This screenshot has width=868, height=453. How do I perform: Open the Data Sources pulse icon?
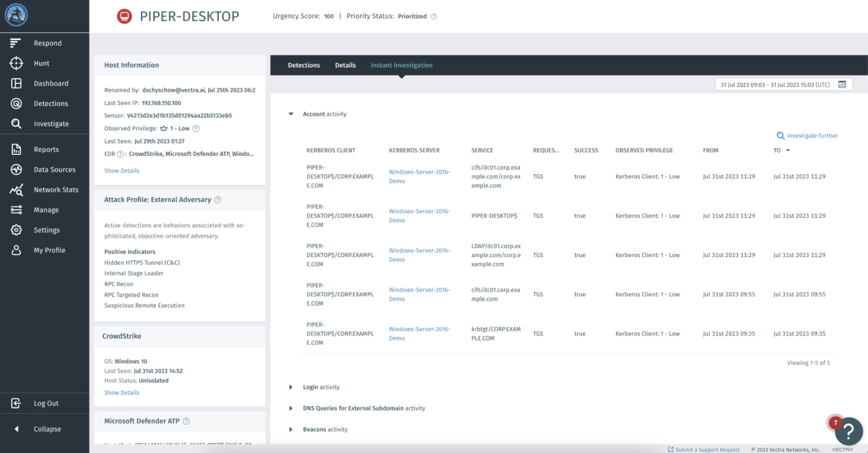pos(16,169)
